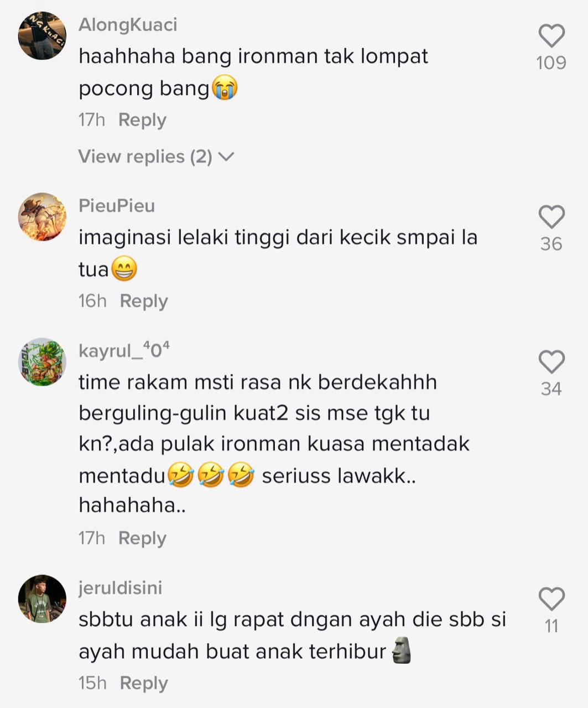Select the 109 like count
588x708 pixels.
coord(551,63)
